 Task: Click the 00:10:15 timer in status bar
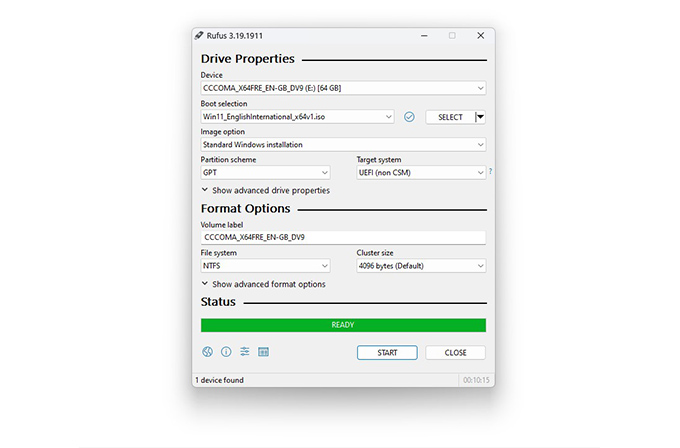(x=476, y=380)
